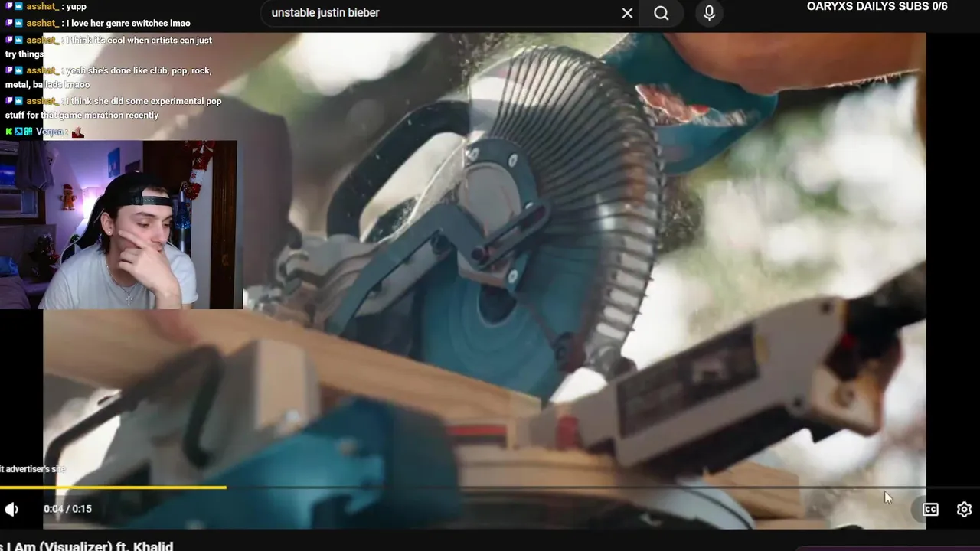The height and width of the screenshot is (551, 980).
Task: Clear the search box text
Action: 627,13
